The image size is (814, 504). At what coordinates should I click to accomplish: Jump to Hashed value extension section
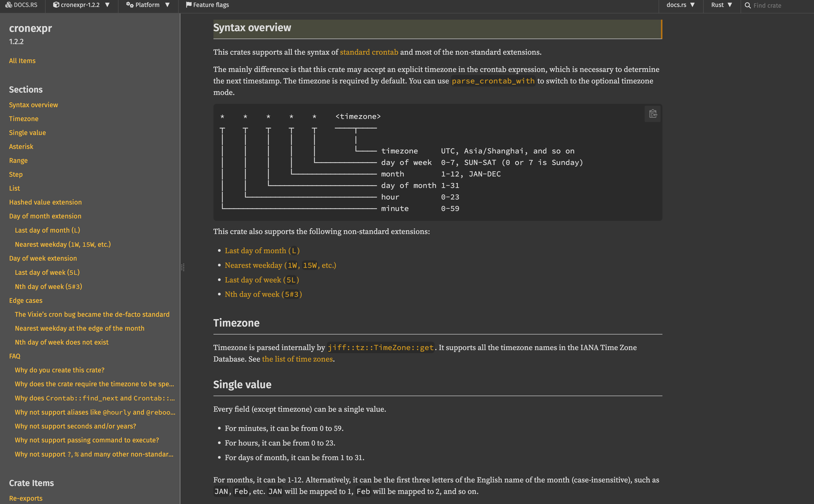click(45, 202)
